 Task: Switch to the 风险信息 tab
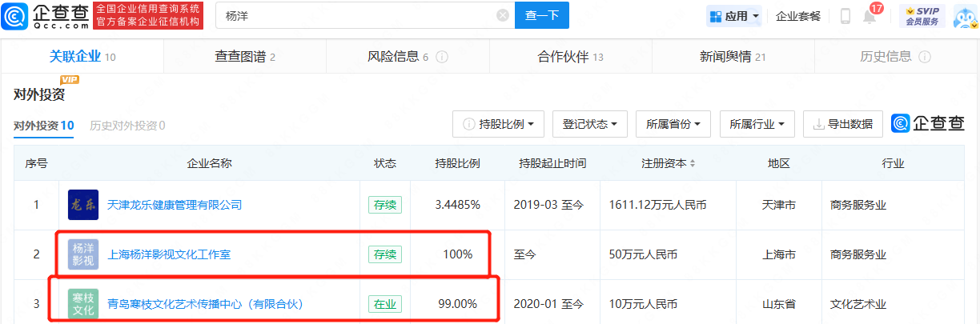click(408, 57)
